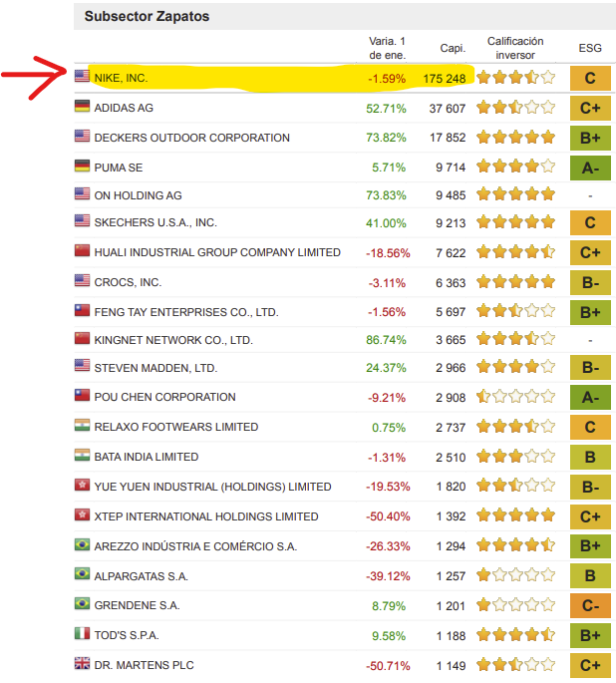Sort by the ESG column header
This screenshot has height=683, width=616.
click(589, 48)
